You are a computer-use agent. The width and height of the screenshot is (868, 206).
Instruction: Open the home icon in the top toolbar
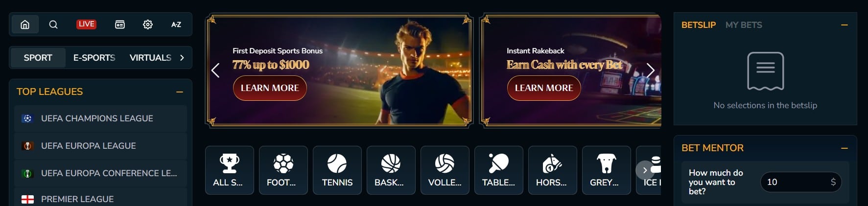click(25, 24)
